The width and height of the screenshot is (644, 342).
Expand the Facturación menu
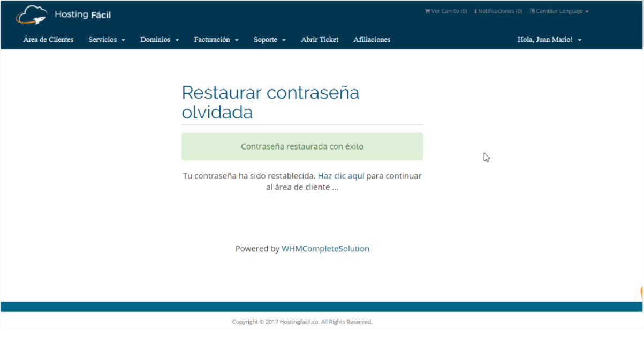[216, 40]
